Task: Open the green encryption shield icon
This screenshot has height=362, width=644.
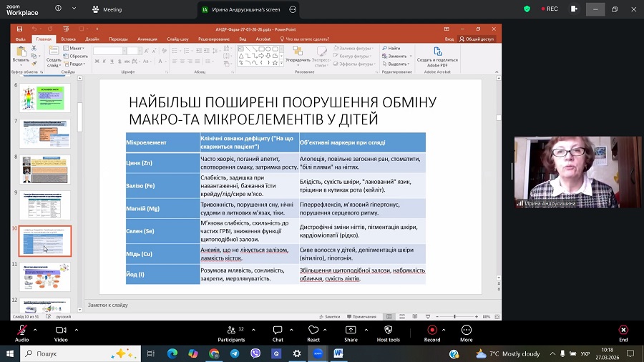Action: tap(527, 9)
